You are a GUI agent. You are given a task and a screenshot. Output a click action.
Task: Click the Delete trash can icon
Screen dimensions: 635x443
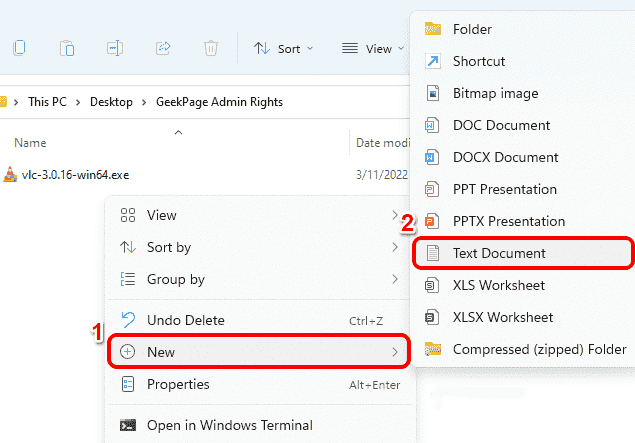coord(211,48)
